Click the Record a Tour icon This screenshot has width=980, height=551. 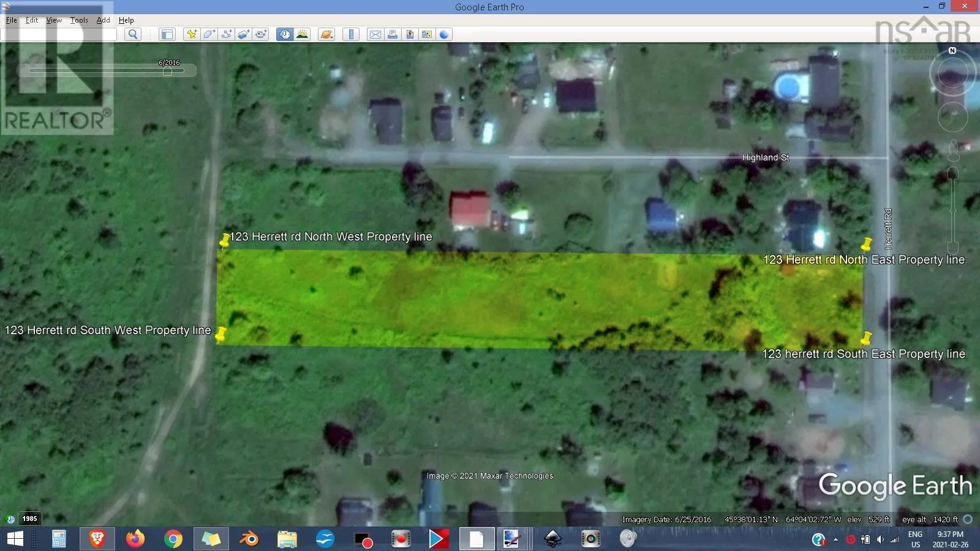[x=261, y=34]
